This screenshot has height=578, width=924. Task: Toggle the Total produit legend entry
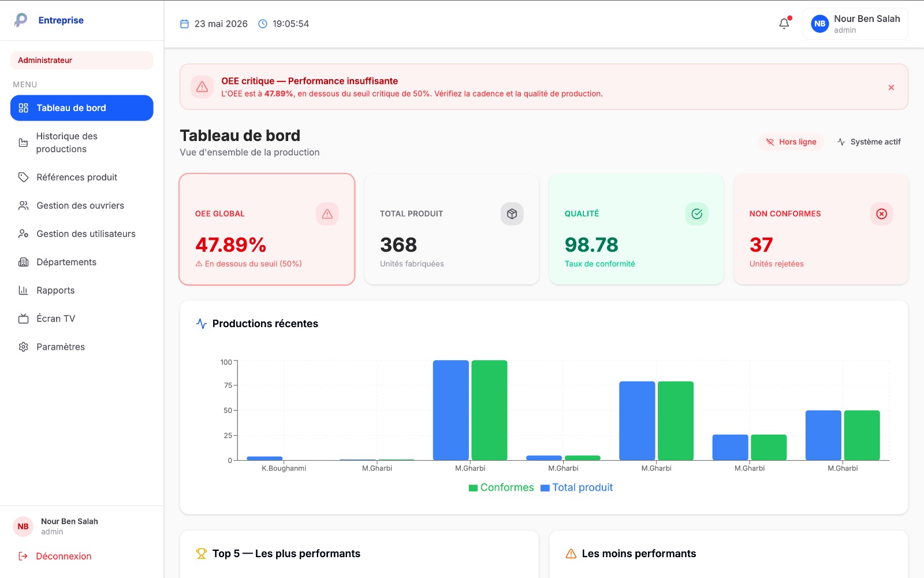pyautogui.click(x=577, y=487)
